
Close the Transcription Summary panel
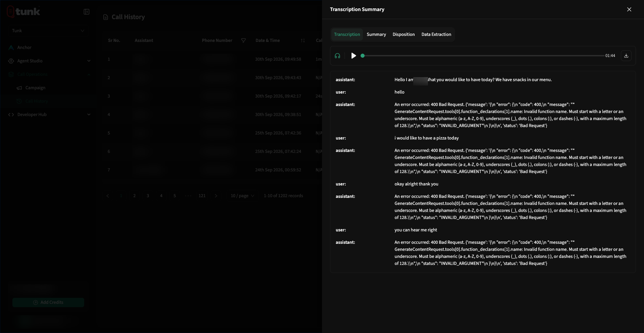click(x=629, y=9)
